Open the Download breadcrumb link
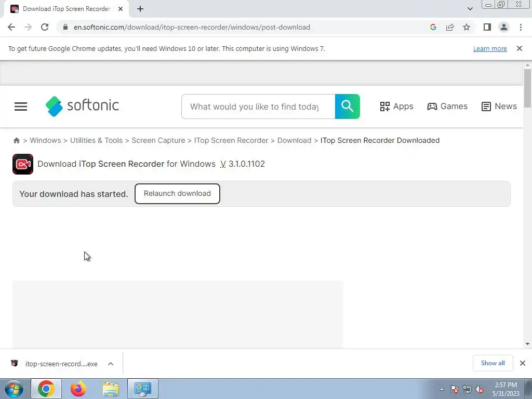532x399 pixels. point(294,140)
